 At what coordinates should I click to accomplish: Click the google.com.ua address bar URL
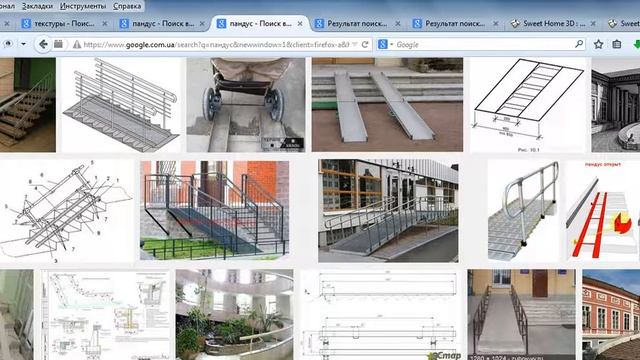point(216,44)
